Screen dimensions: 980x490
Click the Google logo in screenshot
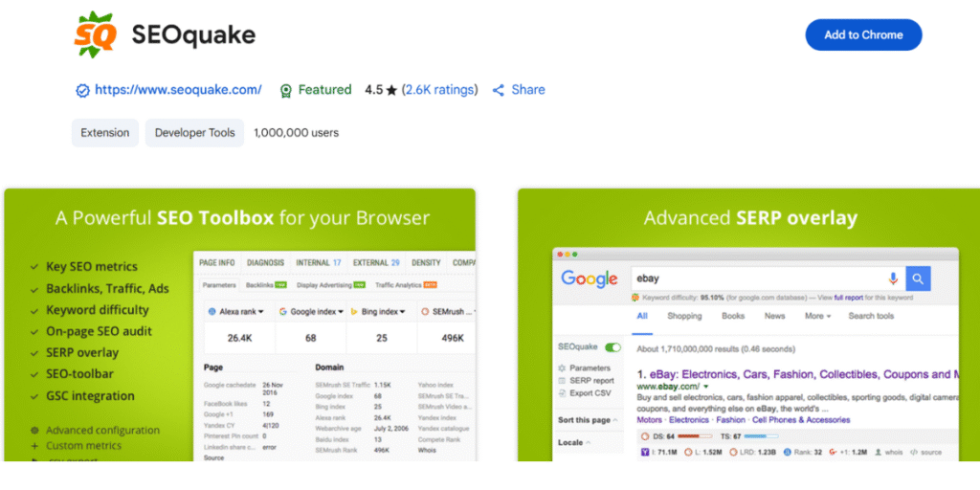(x=590, y=278)
